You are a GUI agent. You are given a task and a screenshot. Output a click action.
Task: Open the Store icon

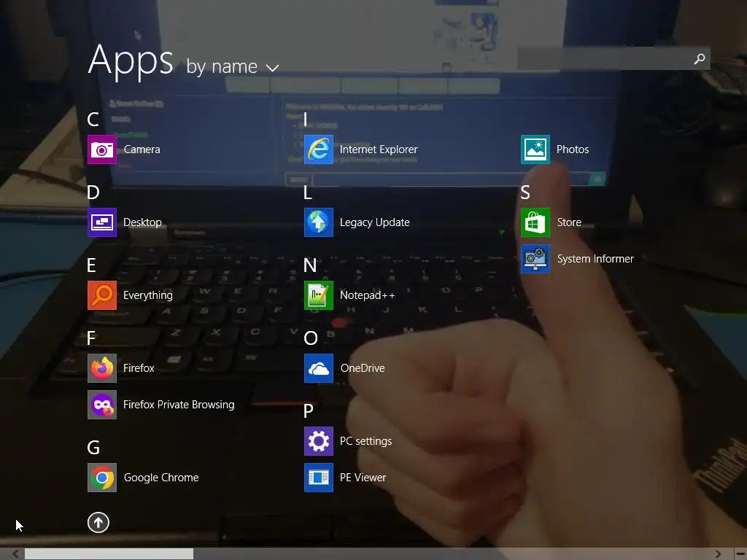click(x=535, y=222)
